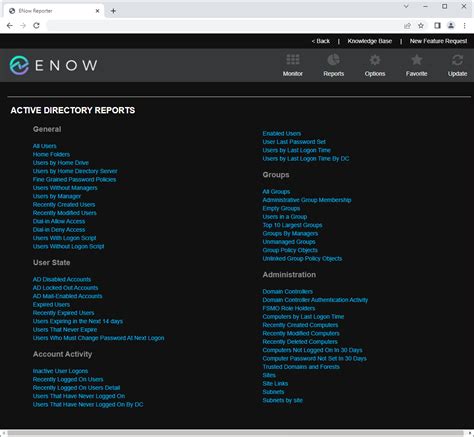Open FSMO Role Holders report
Screen dimensions: 474x437
click(x=289, y=308)
